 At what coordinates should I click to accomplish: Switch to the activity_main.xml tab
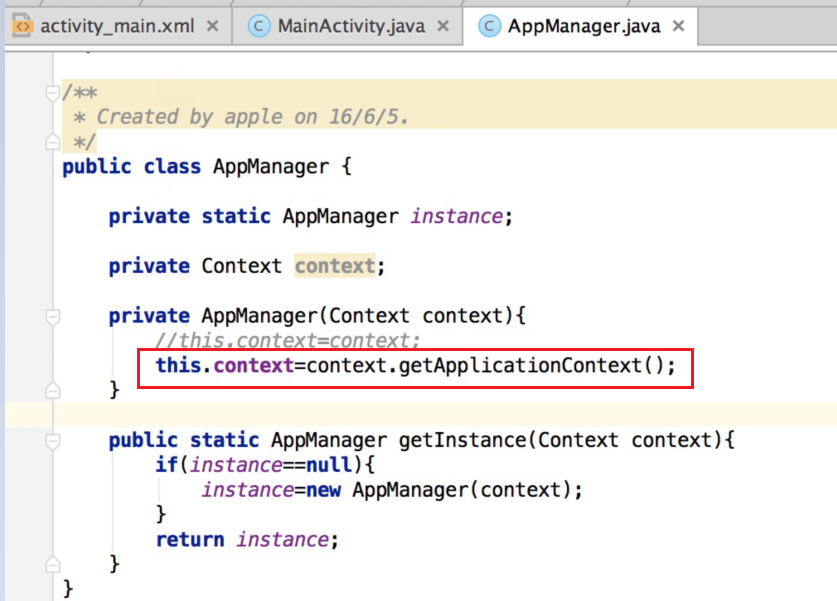pyautogui.click(x=117, y=26)
